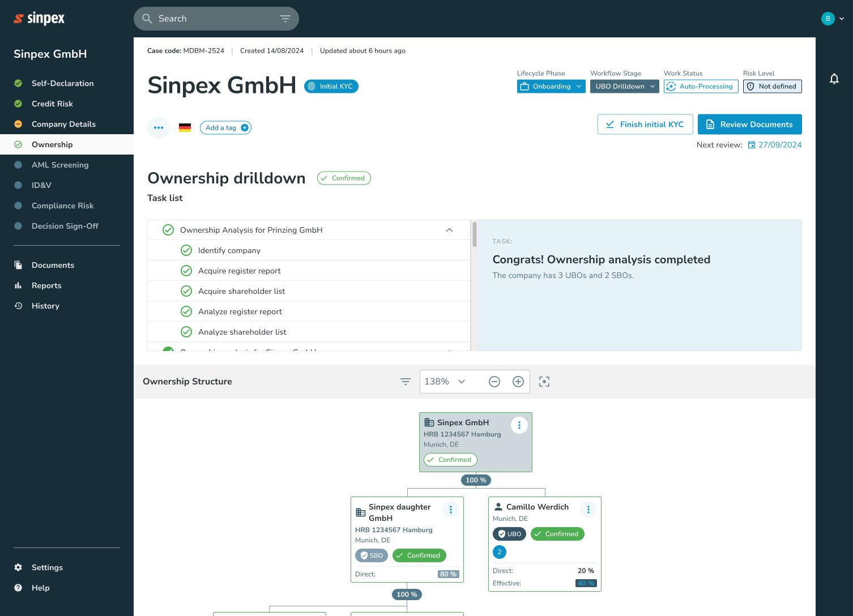The width and height of the screenshot is (853, 616).
Task: Click the 40 % effective share value
Action: 586,583
